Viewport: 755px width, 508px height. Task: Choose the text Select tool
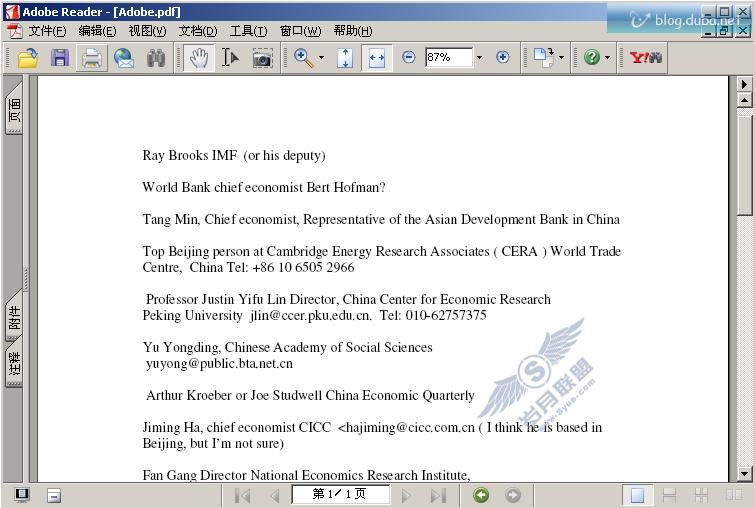tap(230, 58)
